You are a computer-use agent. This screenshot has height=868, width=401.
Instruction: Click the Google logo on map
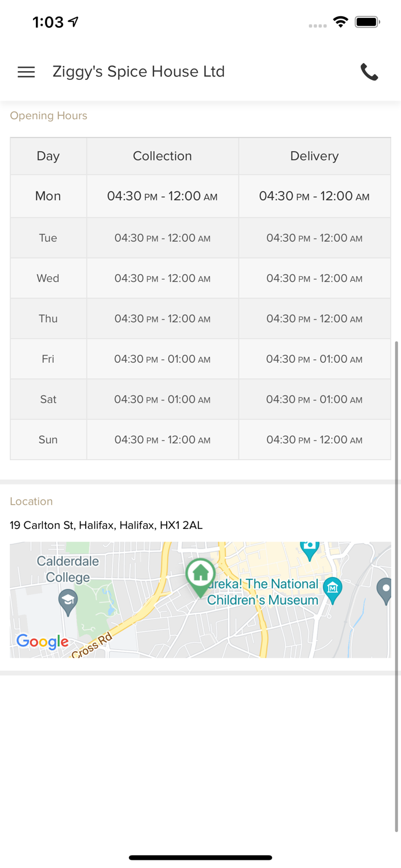(x=42, y=641)
